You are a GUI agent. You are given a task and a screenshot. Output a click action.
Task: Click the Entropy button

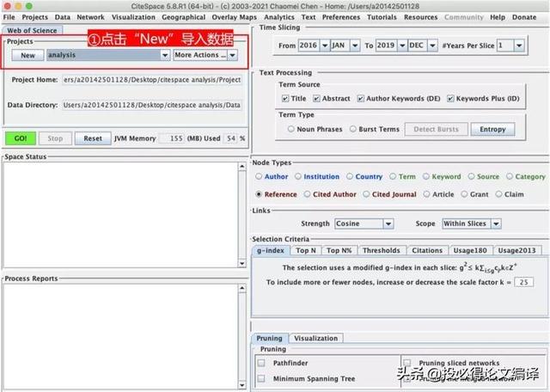click(x=492, y=129)
